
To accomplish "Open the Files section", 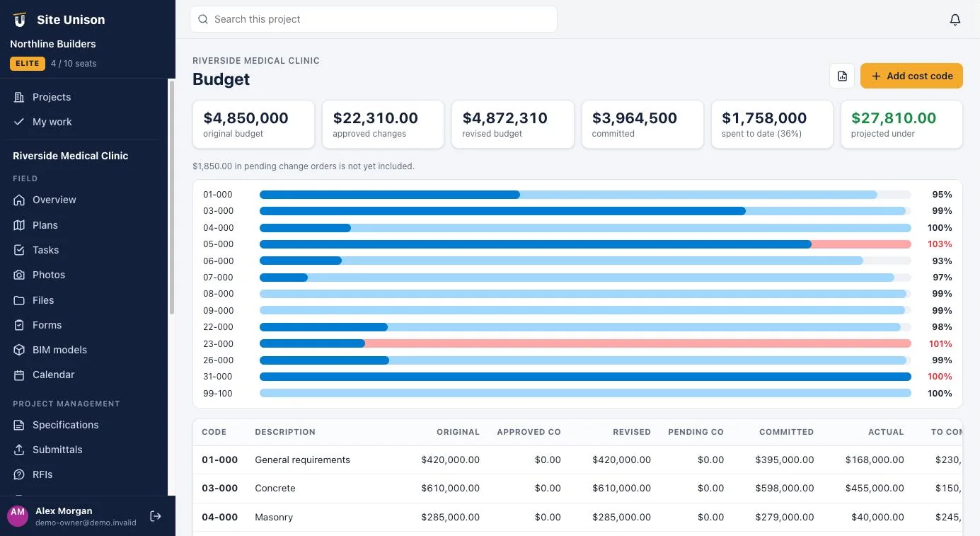I will (x=85, y=300).
